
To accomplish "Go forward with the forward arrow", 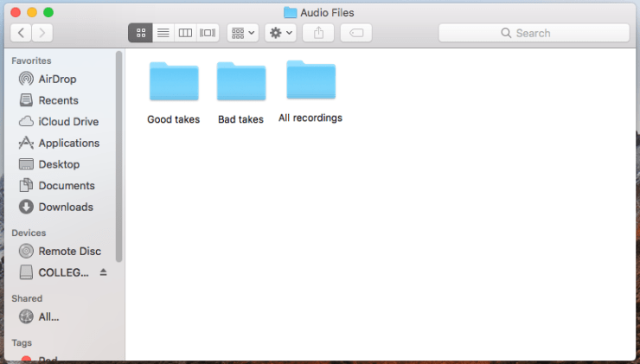I will click(42, 33).
